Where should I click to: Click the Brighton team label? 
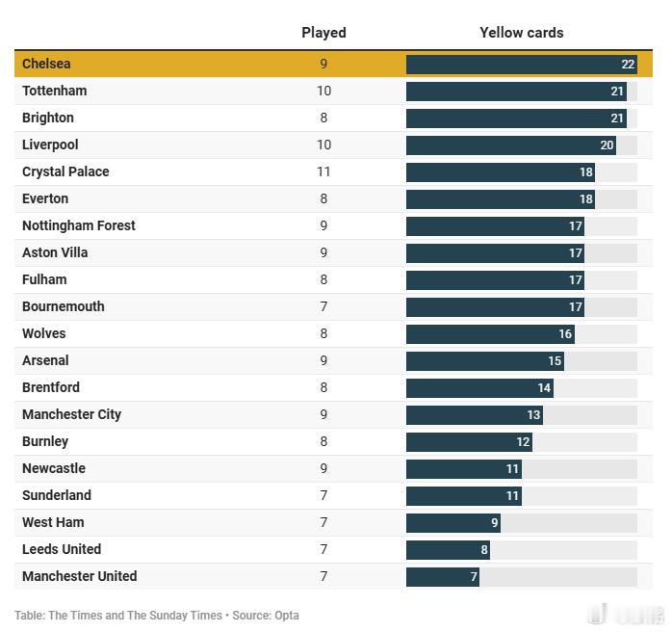[x=48, y=118]
